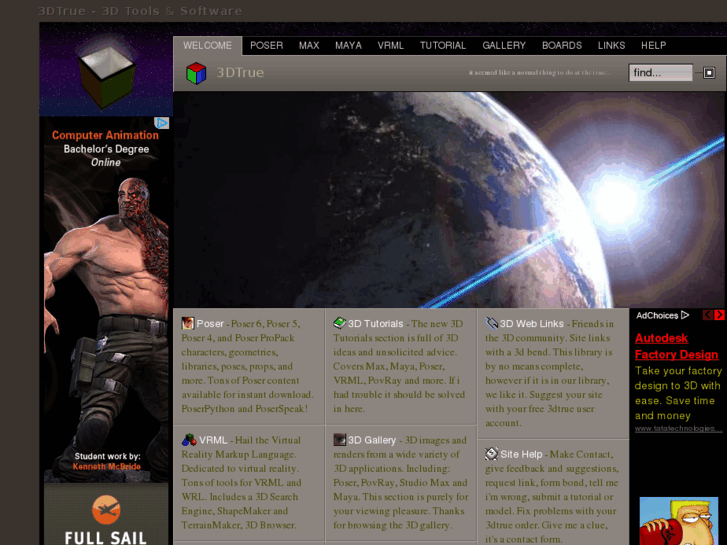This screenshot has width=727, height=545.
Task: Go to the BOARDS tab
Action: point(562,45)
